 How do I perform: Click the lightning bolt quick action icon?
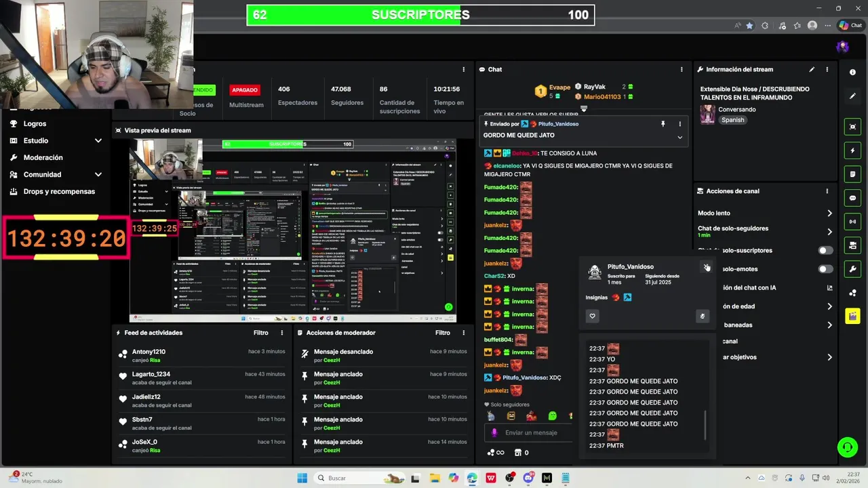click(852, 150)
